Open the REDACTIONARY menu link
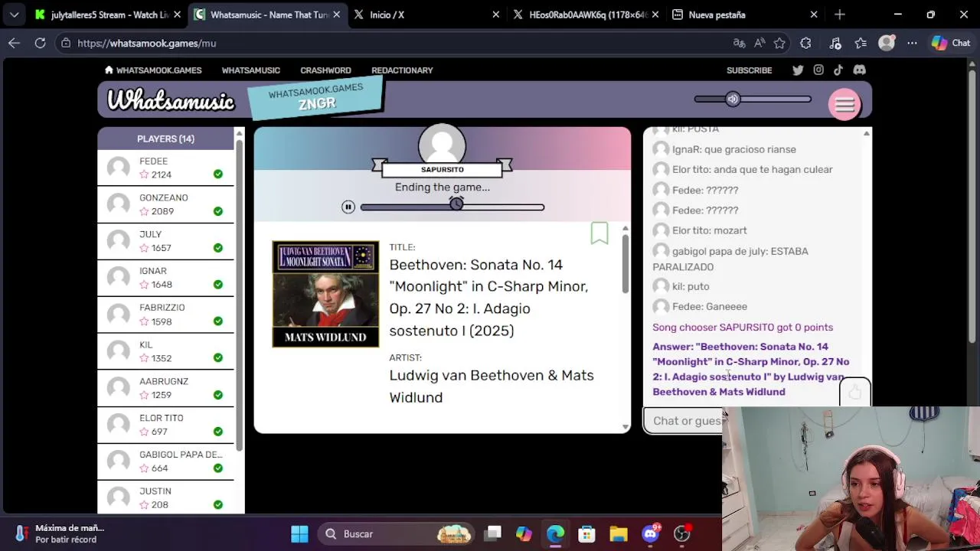 pyautogui.click(x=402, y=70)
